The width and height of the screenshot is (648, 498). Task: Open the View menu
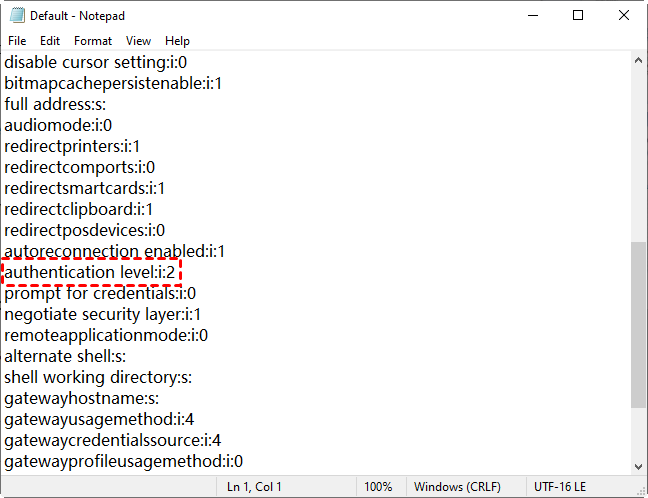point(139,41)
